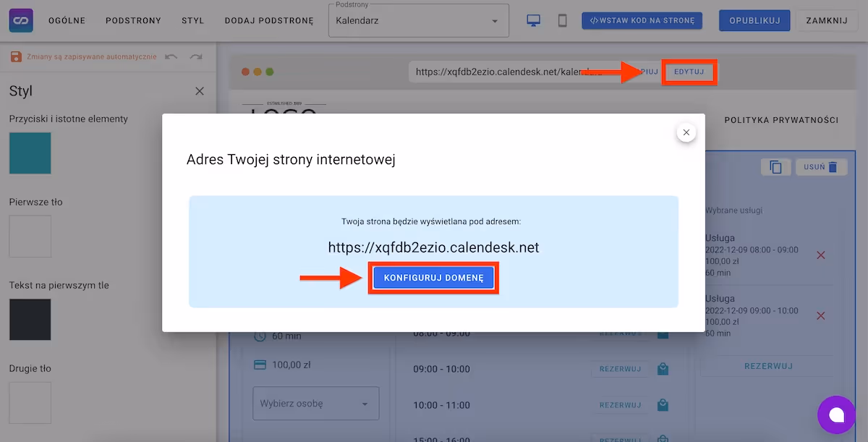Click Wstaw kod na stronę button
868x442 pixels.
tap(642, 20)
